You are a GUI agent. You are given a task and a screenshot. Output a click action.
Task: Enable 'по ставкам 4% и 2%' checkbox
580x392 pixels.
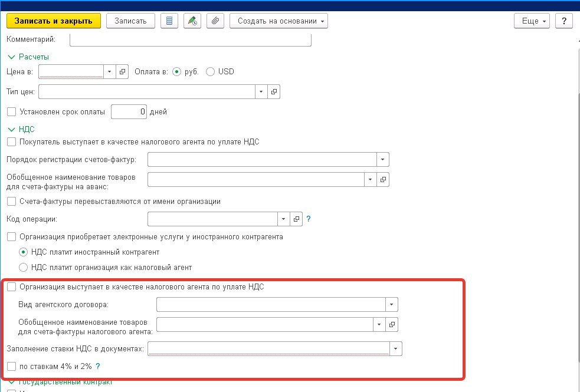click(x=11, y=367)
